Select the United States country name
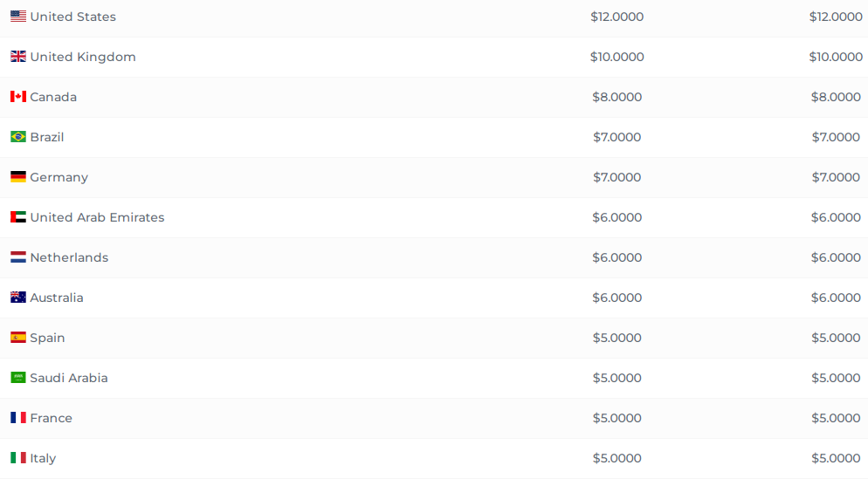Viewport: 868px width, 479px height. coord(73,17)
